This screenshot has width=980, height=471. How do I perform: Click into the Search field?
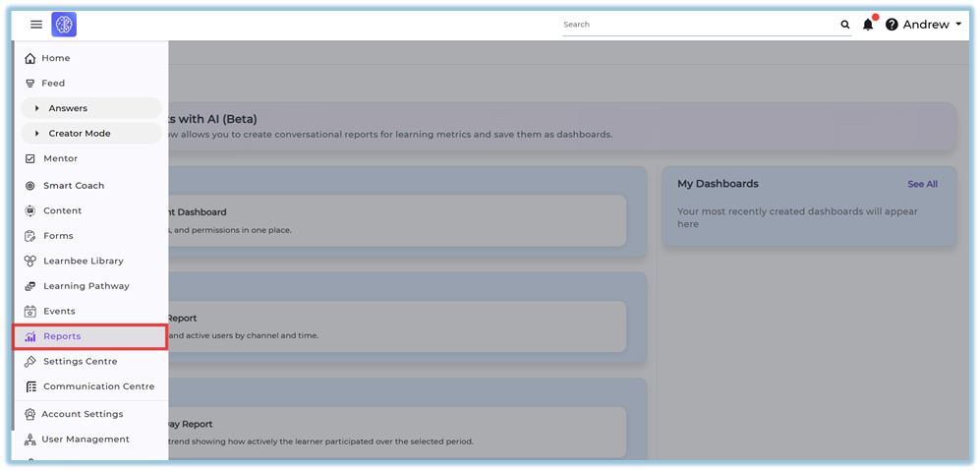tap(698, 25)
